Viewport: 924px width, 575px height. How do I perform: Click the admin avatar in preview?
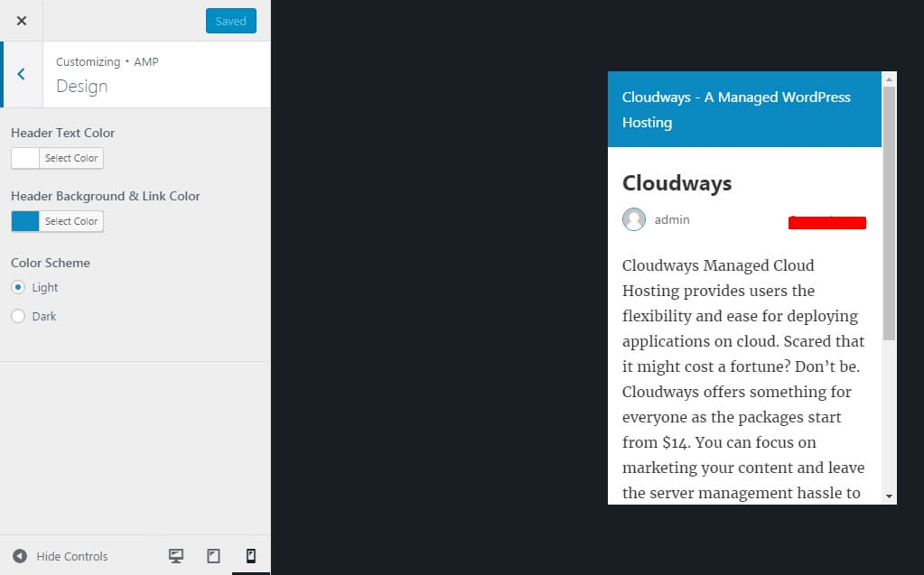[634, 219]
